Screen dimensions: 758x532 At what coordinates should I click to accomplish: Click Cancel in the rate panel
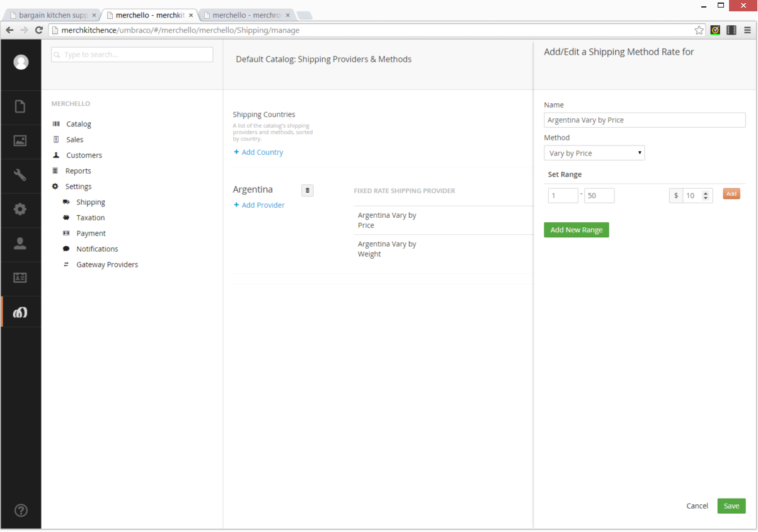coord(698,506)
